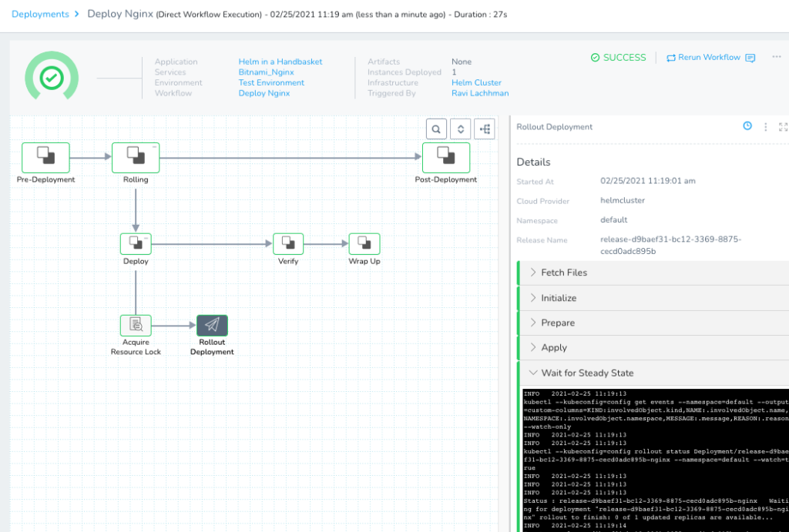This screenshot has width=789, height=532.
Task: Click the Rollout Deployment panel title
Action: click(555, 127)
